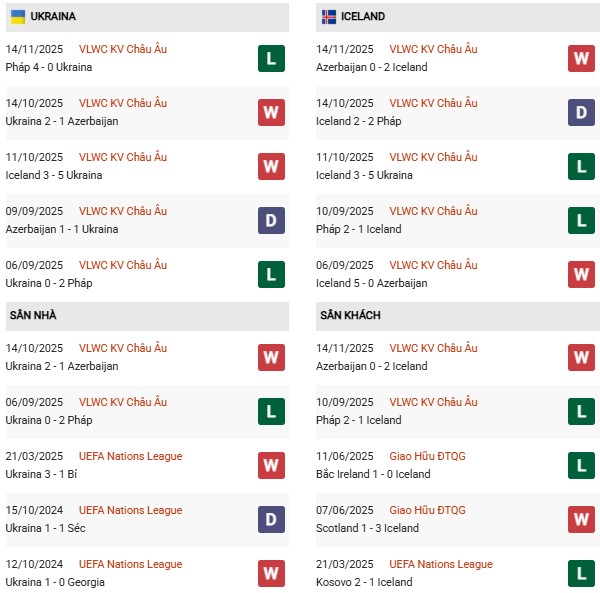Click the Azerbaijan 0 - 2 Iceland result under SÂN KHÁCH
The height and width of the screenshot is (593, 600).
click(371, 366)
